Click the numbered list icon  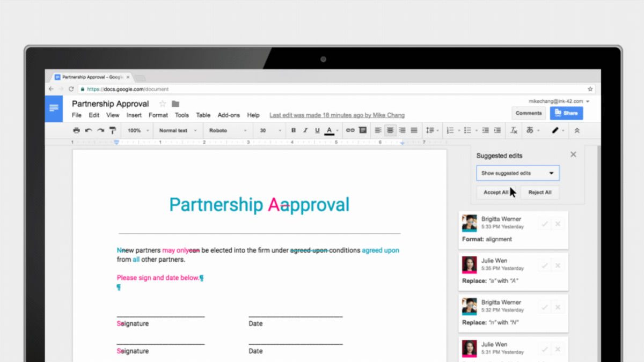pyautogui.click(x=450, y=130)
